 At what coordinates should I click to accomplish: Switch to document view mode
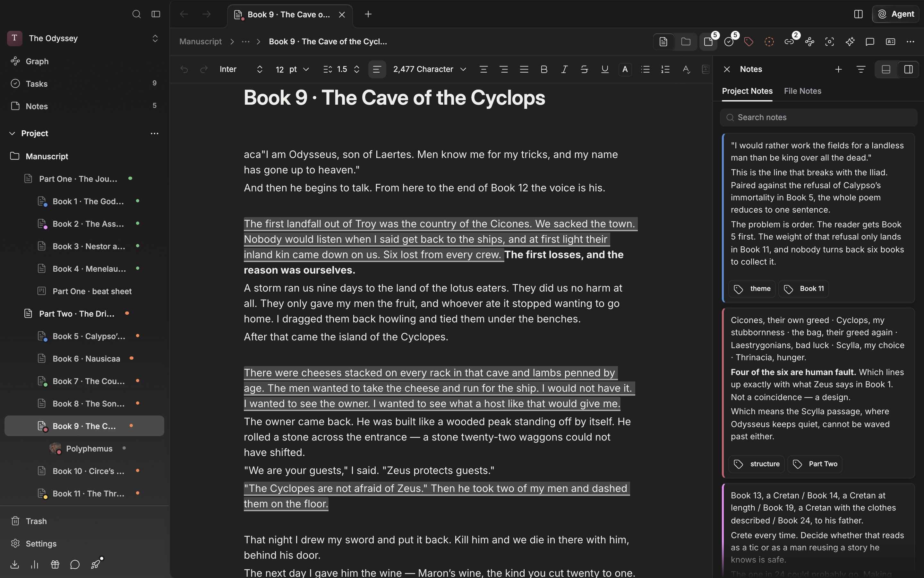(663, 41)
